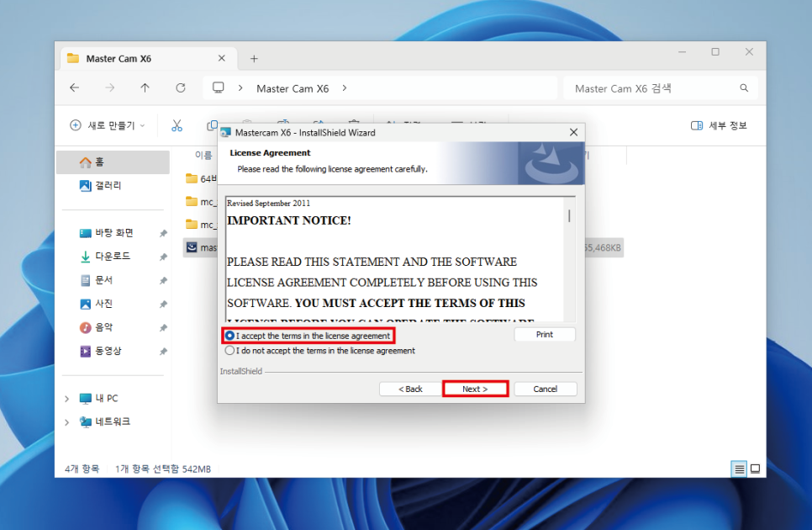Expand the 네트워크 tree node
Image resolution: width=812 pixels, height=530 pixels.
66,422
